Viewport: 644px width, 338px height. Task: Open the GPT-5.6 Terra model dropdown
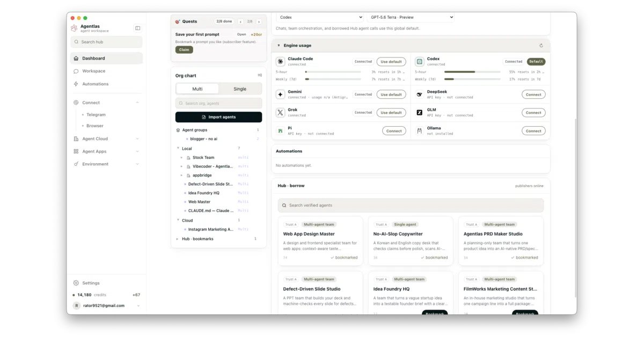click(x=411, y=17)
